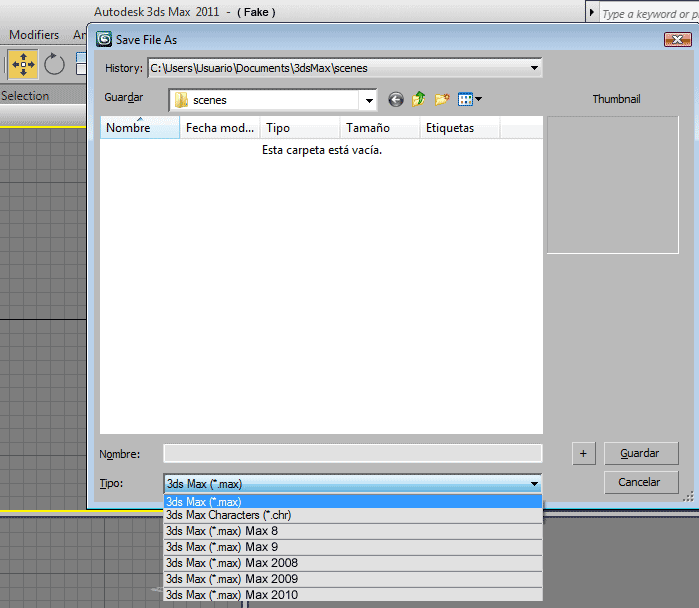Select the Move tool in main toolbar
Screen dimensions: 699x608
(23, 65)
